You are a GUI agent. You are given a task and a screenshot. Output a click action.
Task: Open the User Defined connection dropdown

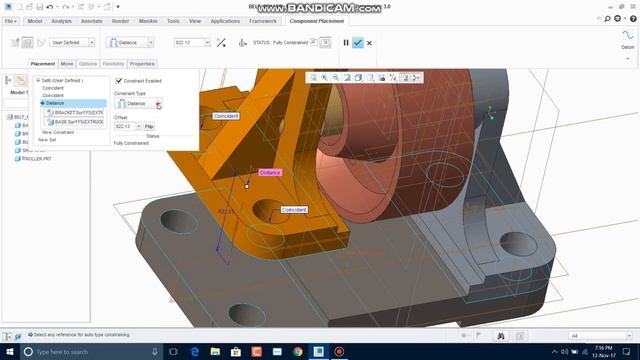click(91, 42)
